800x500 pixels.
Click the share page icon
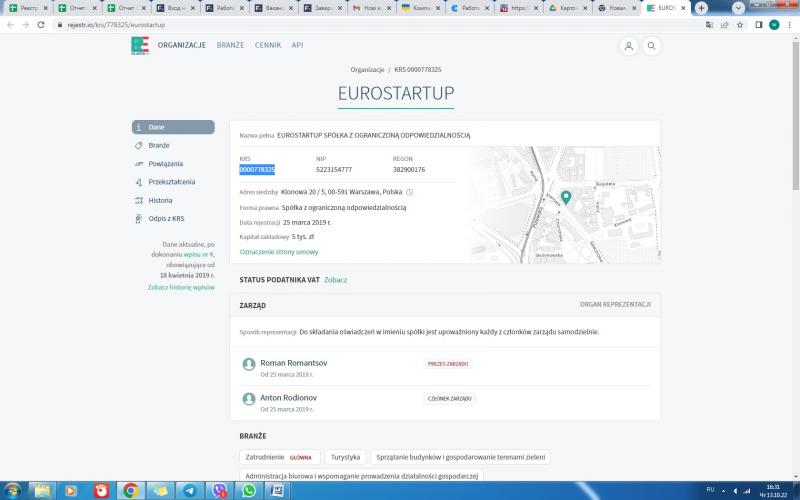coord(724,24)
